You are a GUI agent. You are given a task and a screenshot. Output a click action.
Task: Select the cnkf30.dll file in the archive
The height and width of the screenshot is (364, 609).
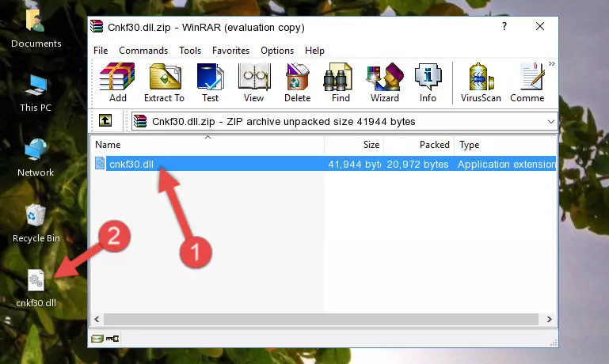[131, 164]
